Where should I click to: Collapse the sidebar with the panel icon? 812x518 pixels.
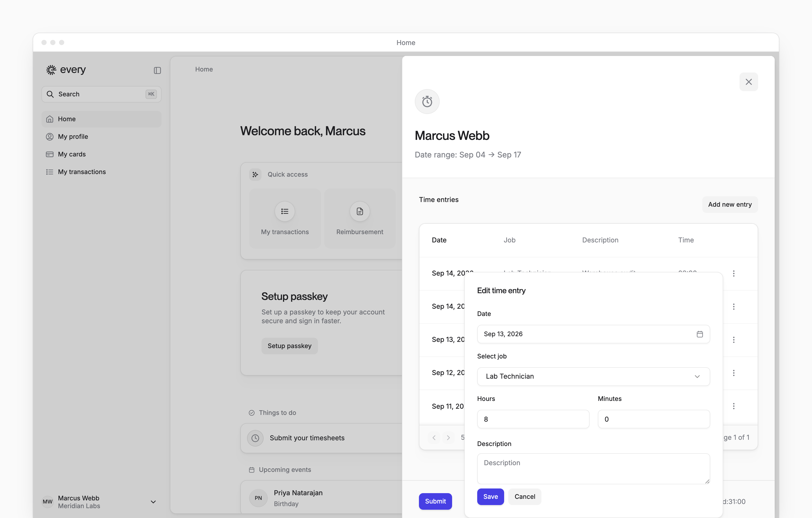click(157, 70)
